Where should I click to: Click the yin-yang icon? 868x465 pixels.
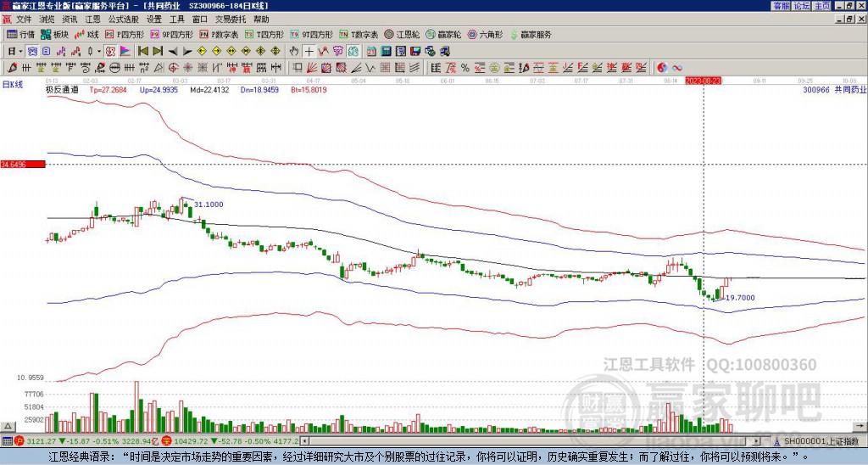click(x=662, y=68)
